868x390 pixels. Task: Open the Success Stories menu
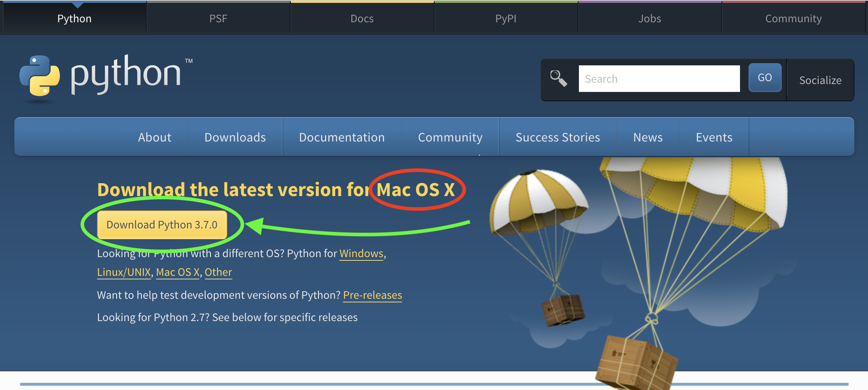click(558, 137)
